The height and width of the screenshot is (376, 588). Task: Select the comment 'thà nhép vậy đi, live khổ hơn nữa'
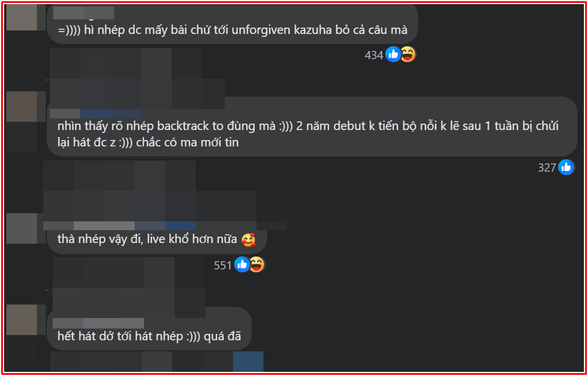click(156, 240)
